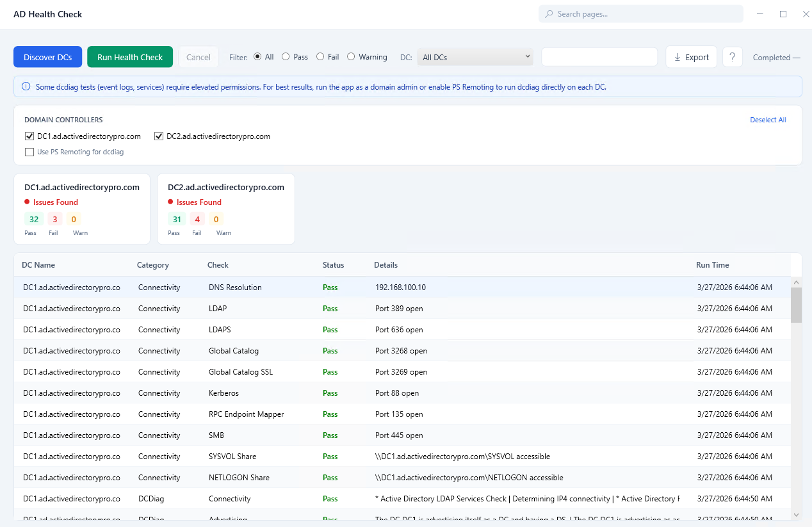The height and width of the screenshot is (527, 812).
Task: Click DCDiag category in Connectivity check row
Action: (x=150, y=498)
